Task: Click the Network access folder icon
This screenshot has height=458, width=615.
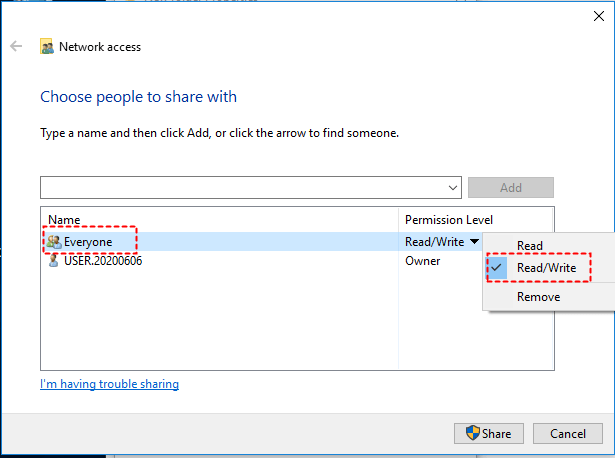Action: [x=47, y=46]
